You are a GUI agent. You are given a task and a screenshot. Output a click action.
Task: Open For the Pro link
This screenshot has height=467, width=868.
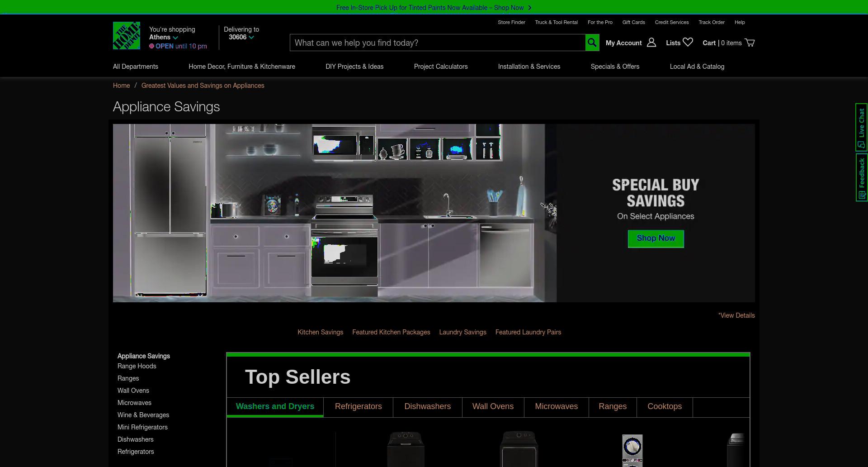[x=600, y=22]
